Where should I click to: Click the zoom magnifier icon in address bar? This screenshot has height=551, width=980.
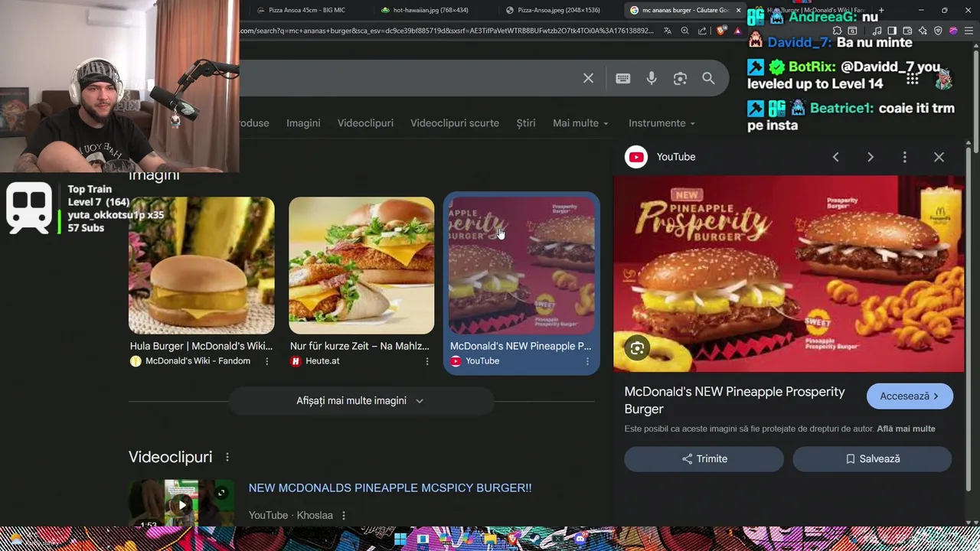pos(684,31)
